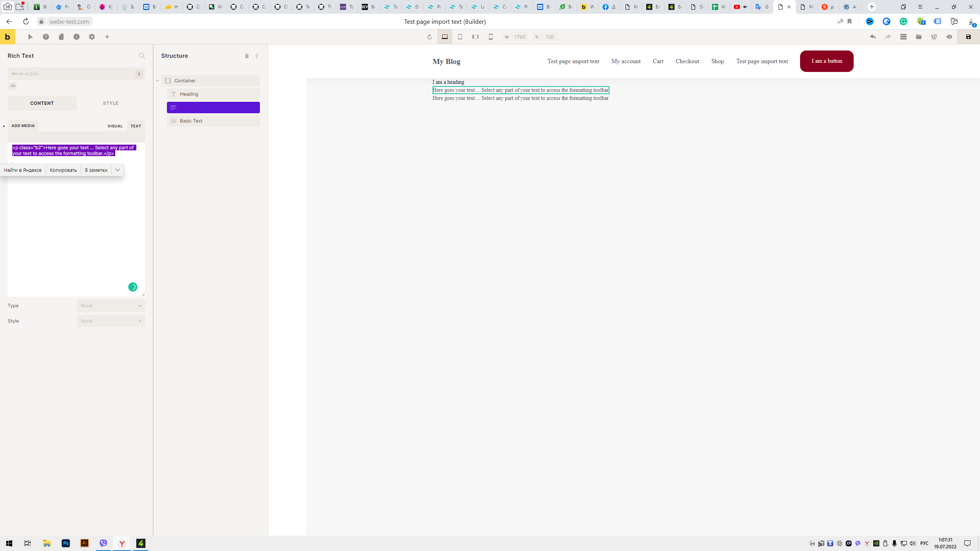980x551 pixels.
Task: Click the add element plus icon
Action: pyautogui.click(x=107, y=37)
